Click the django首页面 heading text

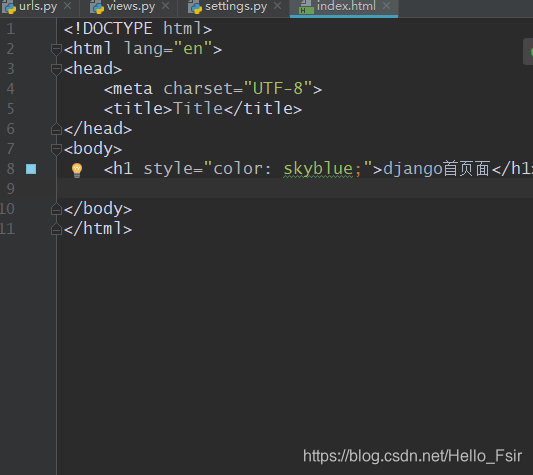(x=436, y=169)
